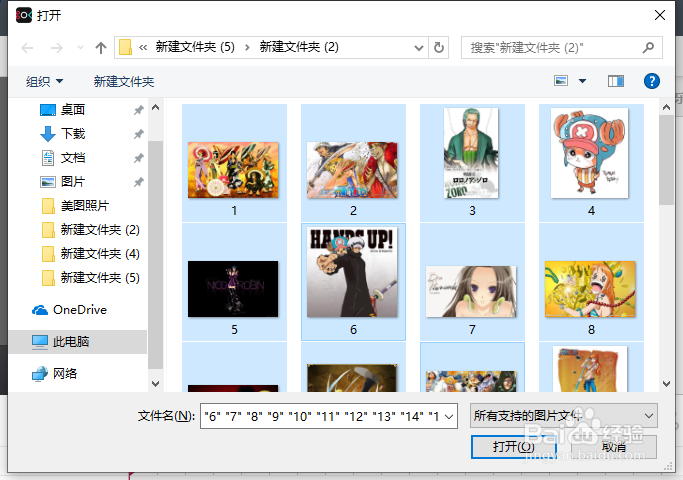Refresh the current folder view

coord(439,47)
